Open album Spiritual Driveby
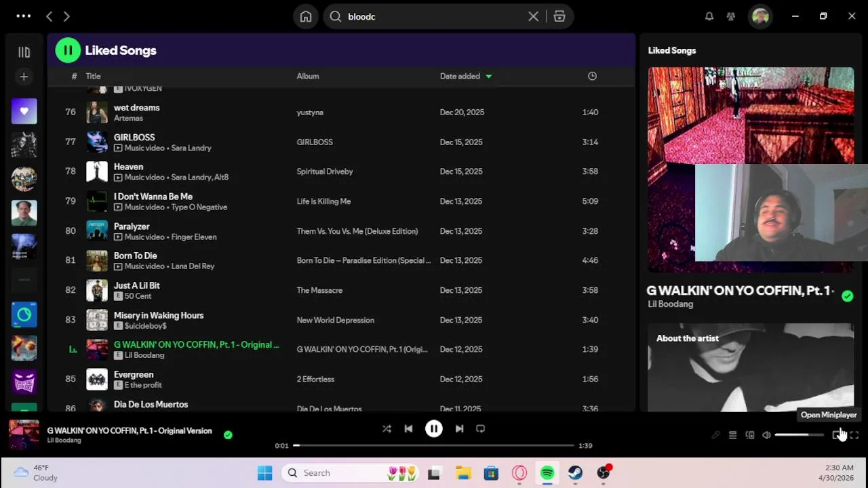The image size is (868, 488). coord(325,171)
